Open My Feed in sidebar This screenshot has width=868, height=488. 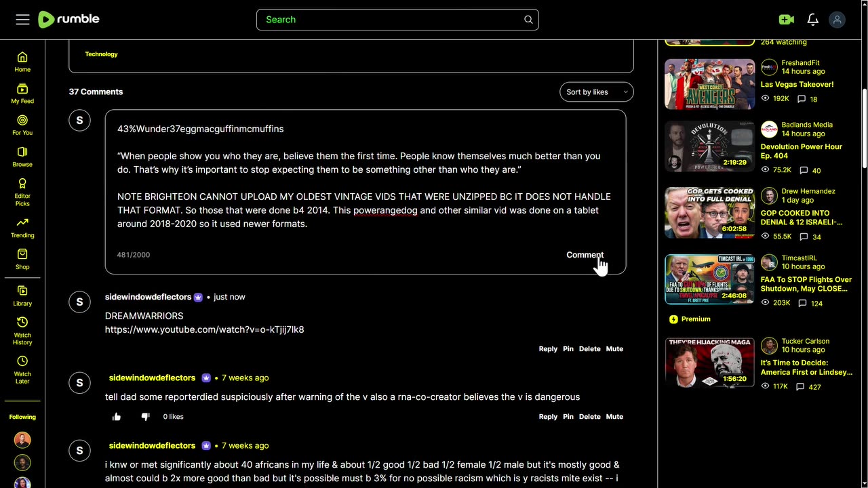pos(22,94)
